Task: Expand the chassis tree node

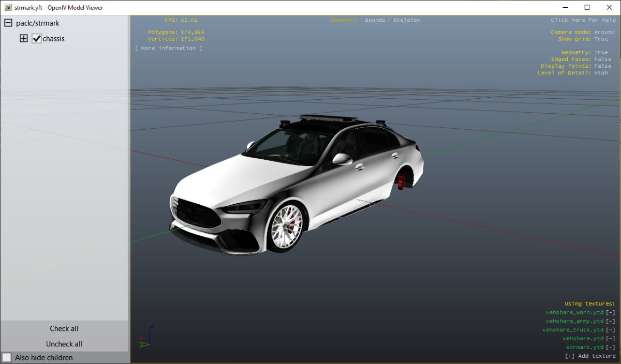Action: tap(23, 39)
